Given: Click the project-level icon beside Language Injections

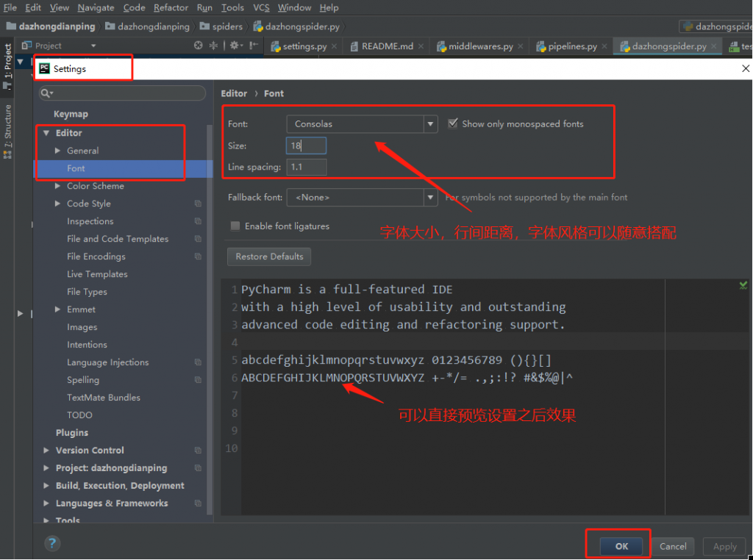Looking at the screenshot, I should (198, 362).
